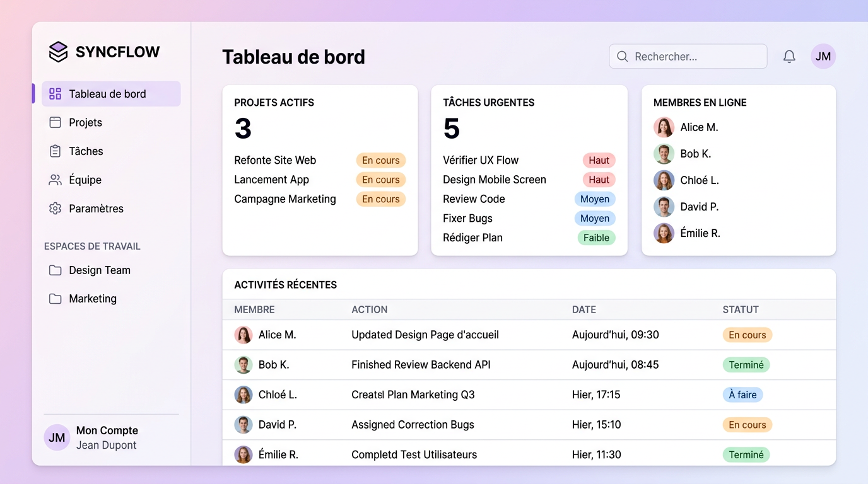This screenshot has height=484, width=868.
Task: Click the Assigned Correction Bugs action
Action: coord(413,425)
